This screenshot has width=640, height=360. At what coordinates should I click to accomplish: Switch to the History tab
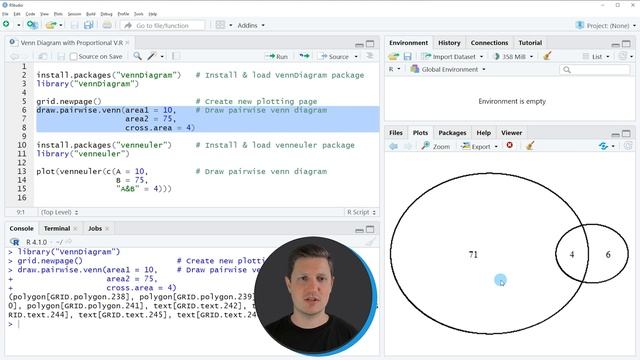pyautogui.click(x=449, y=42)
